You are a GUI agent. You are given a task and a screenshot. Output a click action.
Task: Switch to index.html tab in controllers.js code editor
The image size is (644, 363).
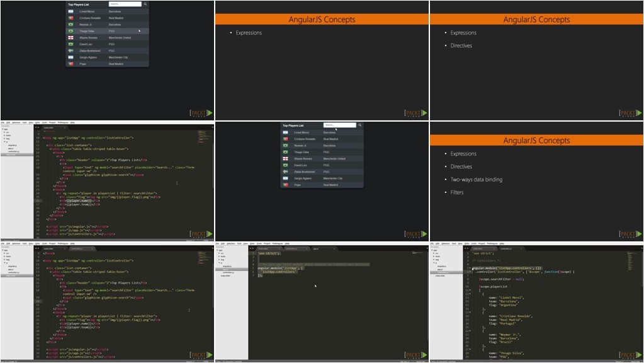pos(483,249)
